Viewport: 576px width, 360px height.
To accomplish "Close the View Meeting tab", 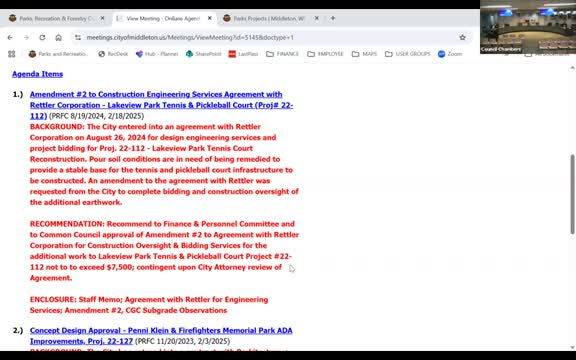I will 210,18.
